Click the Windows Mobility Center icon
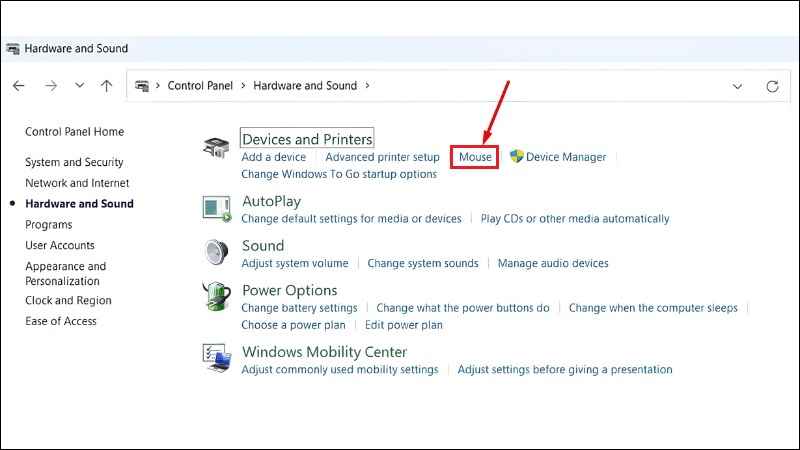Image resolution: width=800 pixels, height=450 pixels. (x=217, y=359)
